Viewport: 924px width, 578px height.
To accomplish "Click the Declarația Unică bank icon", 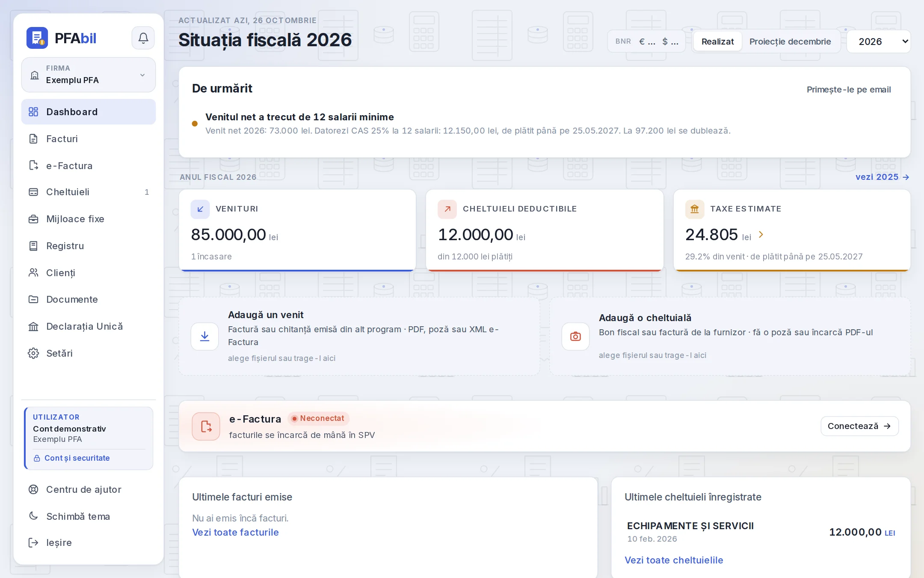I will [x=33, y=327].
